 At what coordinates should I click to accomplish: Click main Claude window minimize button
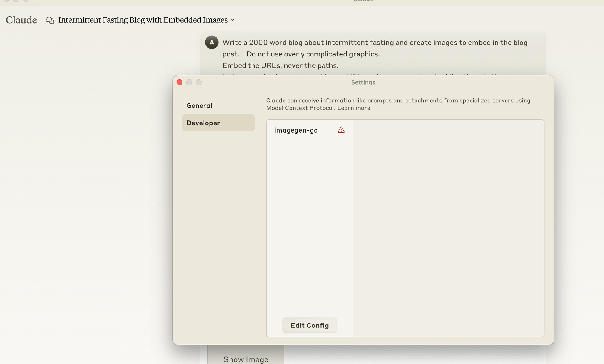(16, 1)
